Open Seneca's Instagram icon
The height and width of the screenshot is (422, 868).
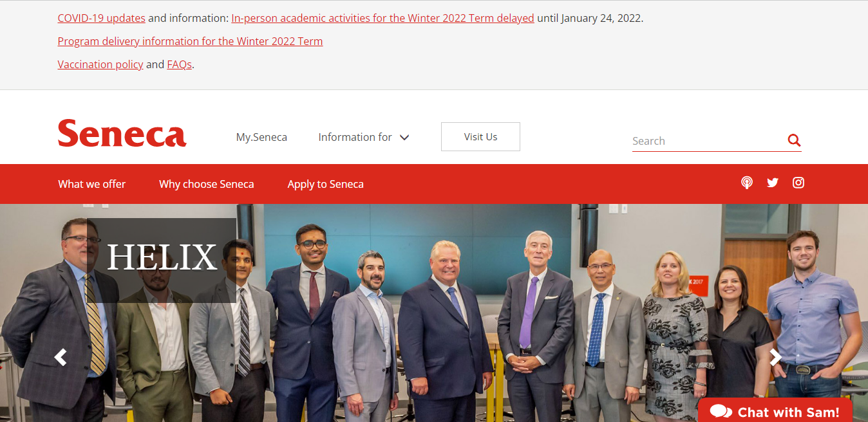tap(798, 183)
